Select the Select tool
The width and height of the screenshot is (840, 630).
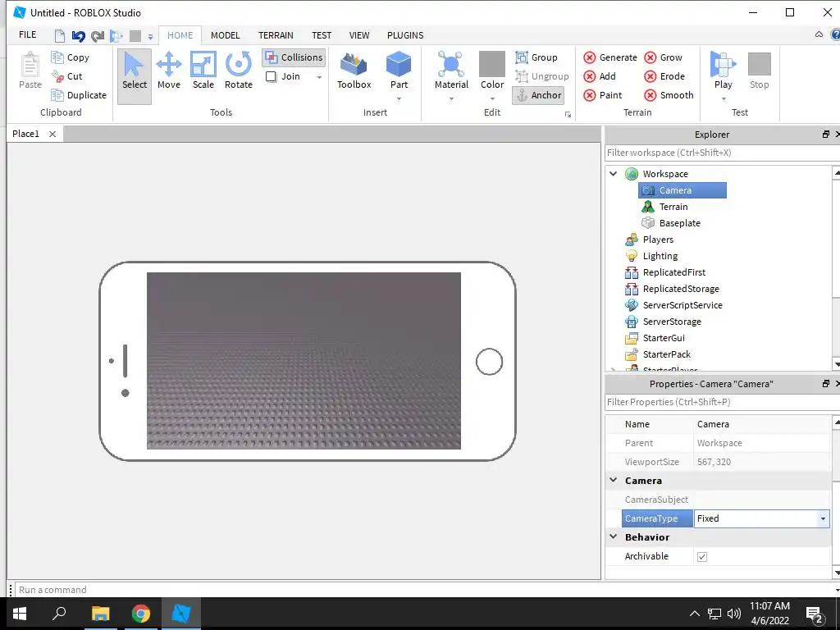point(134,76)
